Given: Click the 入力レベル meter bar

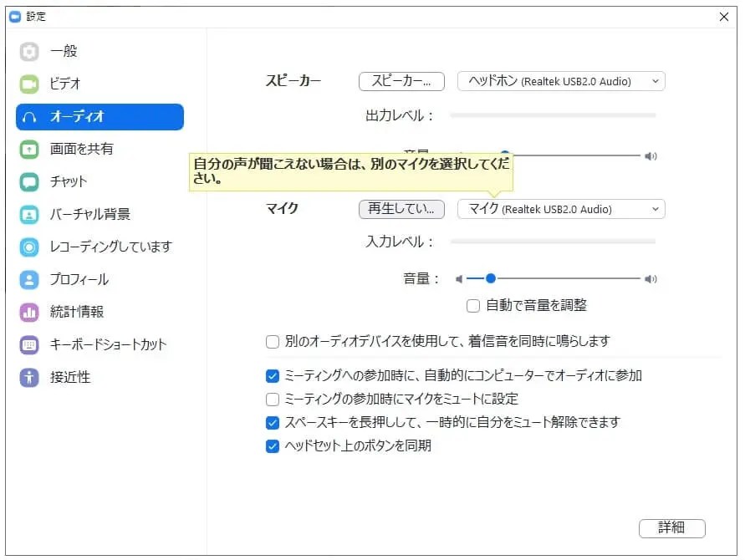Looking at the screenshot, I should coord(553,242).
